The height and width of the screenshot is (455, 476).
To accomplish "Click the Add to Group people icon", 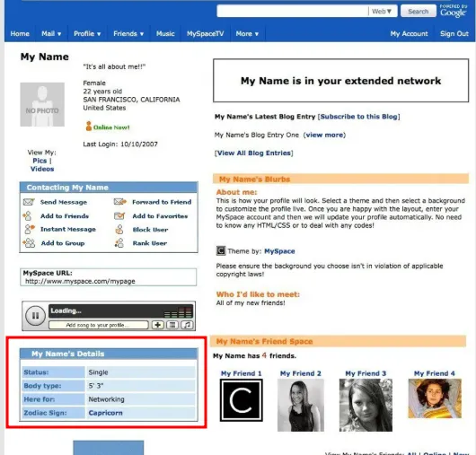I will [29, 242].
